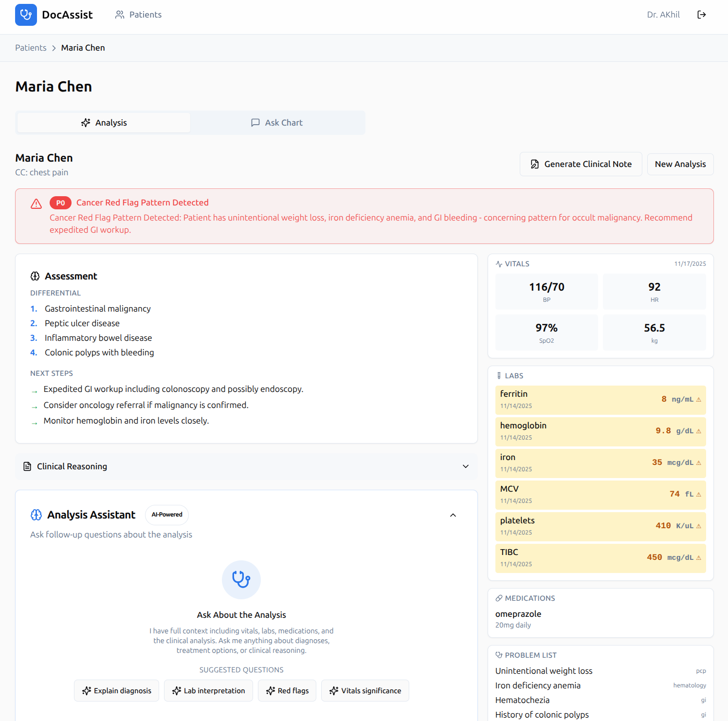This screenshot has height=721, width=728.
Task: Collapse the Analysis Assistant panel chevron
Action: (453, 515)
